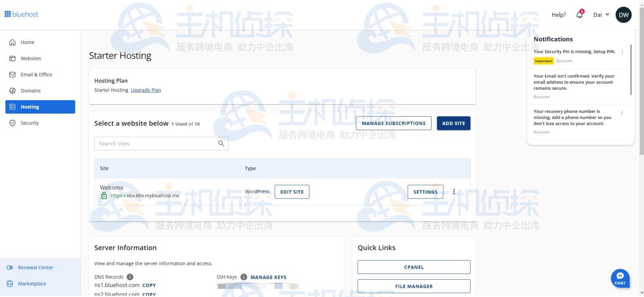Click the Help? link
Screen dimensions: 644x297
point(559,15)
